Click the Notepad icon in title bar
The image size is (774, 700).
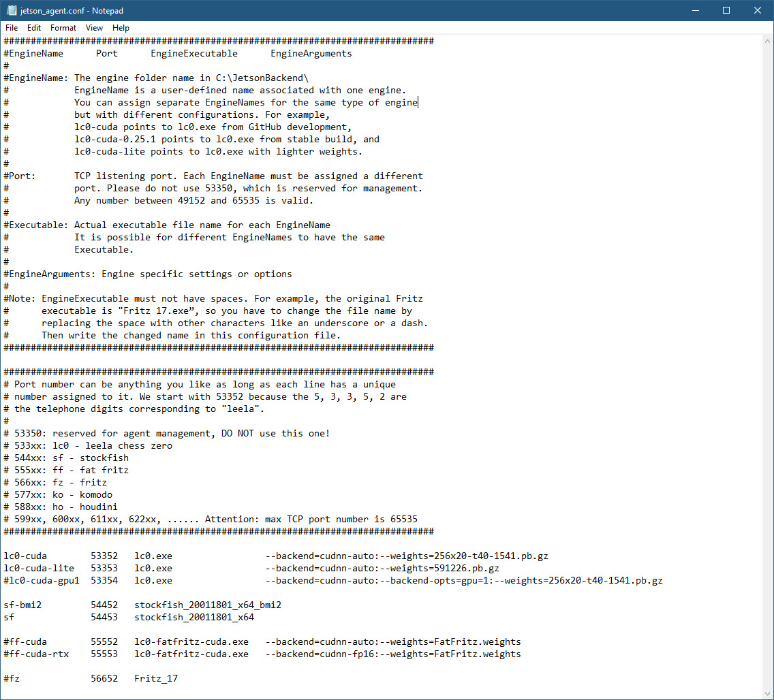[x=11, y=11]
